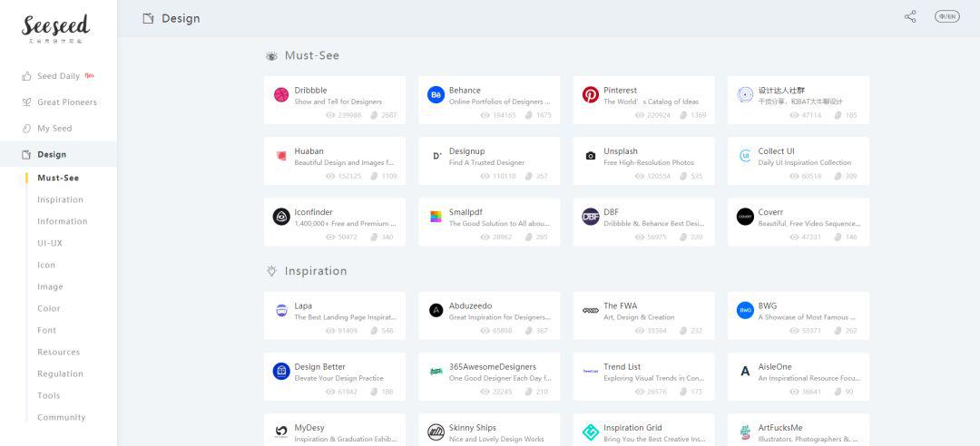Click the Design Better logo icon
Viewport: 980px width, 446px height.
pos(281,371)
